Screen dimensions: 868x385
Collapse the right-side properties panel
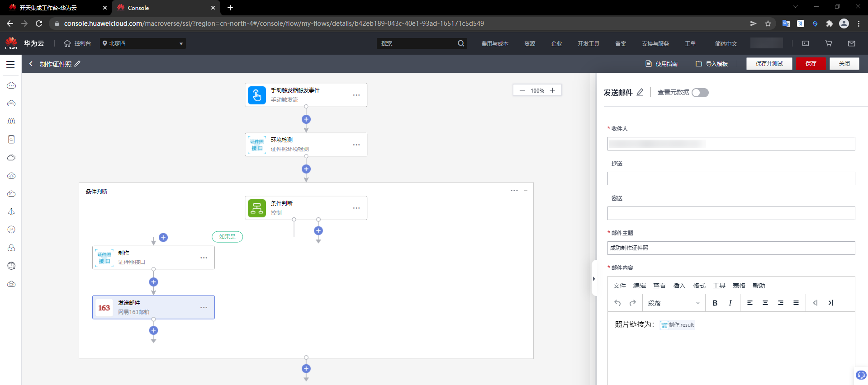point(594,278)
